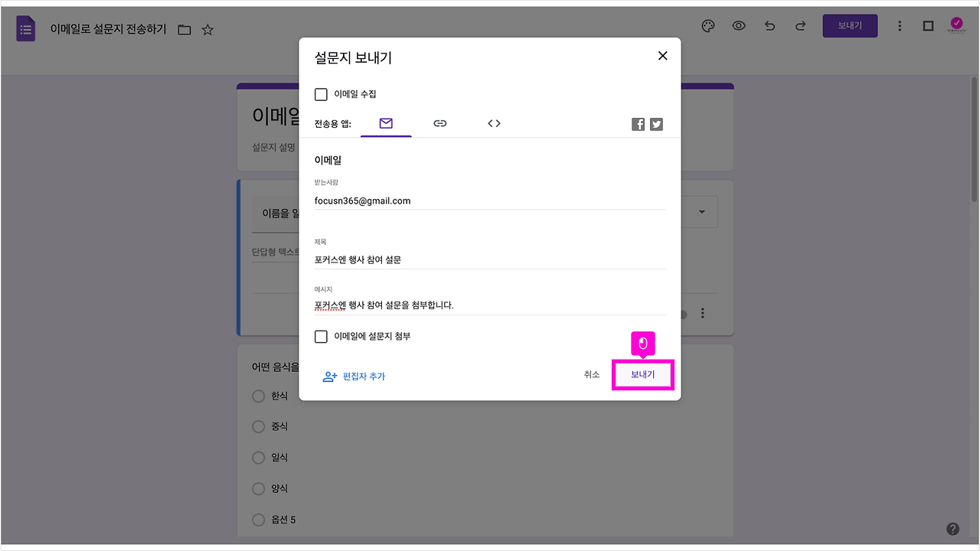Click the 편집자 추가 link

363,376
